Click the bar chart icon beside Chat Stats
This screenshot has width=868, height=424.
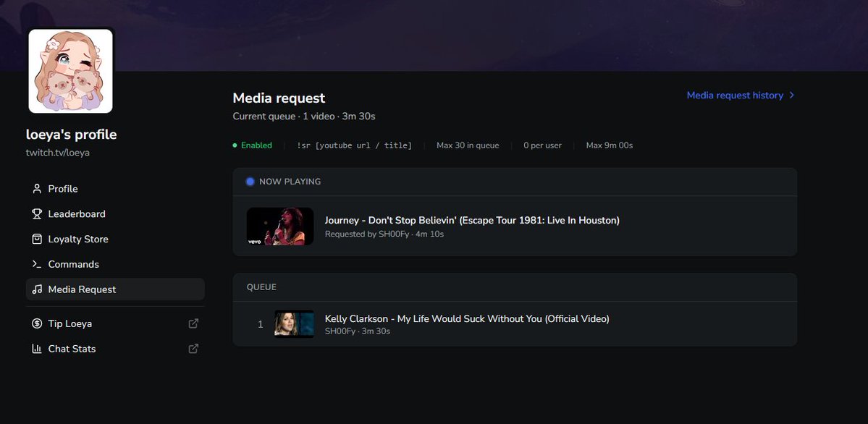37,349
